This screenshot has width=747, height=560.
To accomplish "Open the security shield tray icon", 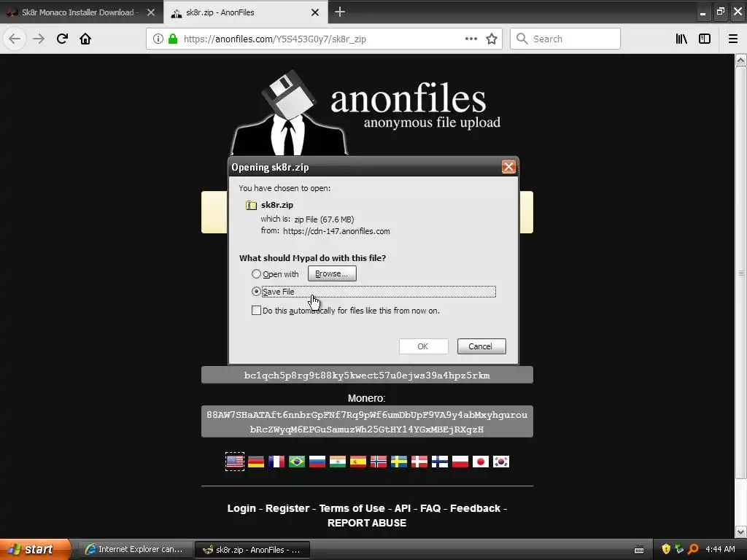I will [x=666, y=550].
